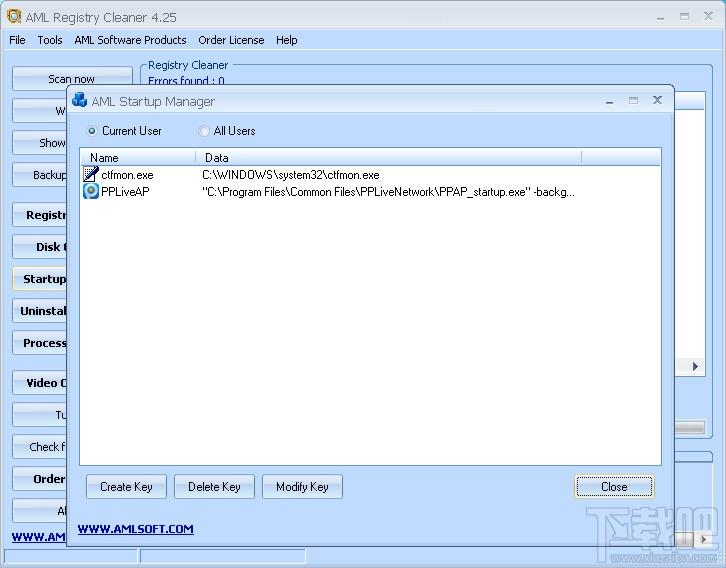
Task: Click the Check f... sidebar button in main window
Action: (40, 447)
